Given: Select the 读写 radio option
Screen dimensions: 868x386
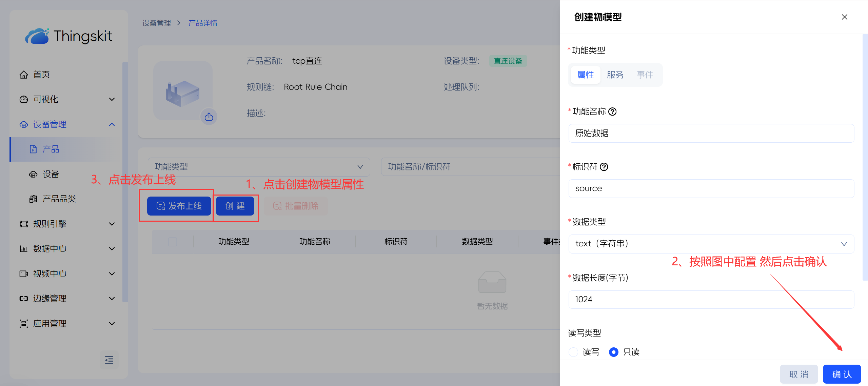Looking at the screenshot, I should pyautogui.click(x=573, y=352).
